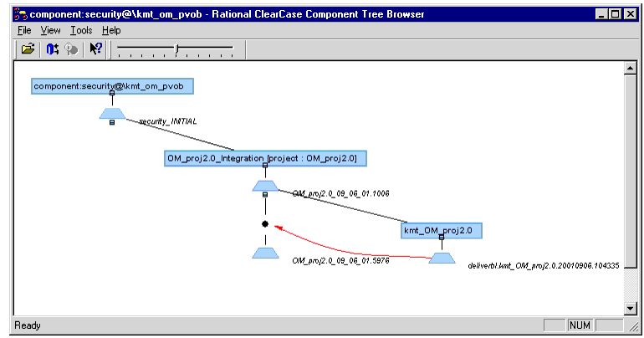Activate the What's This help pointer icon
Viewport: 644px width, 338px height.
click(x=95, y=49)
